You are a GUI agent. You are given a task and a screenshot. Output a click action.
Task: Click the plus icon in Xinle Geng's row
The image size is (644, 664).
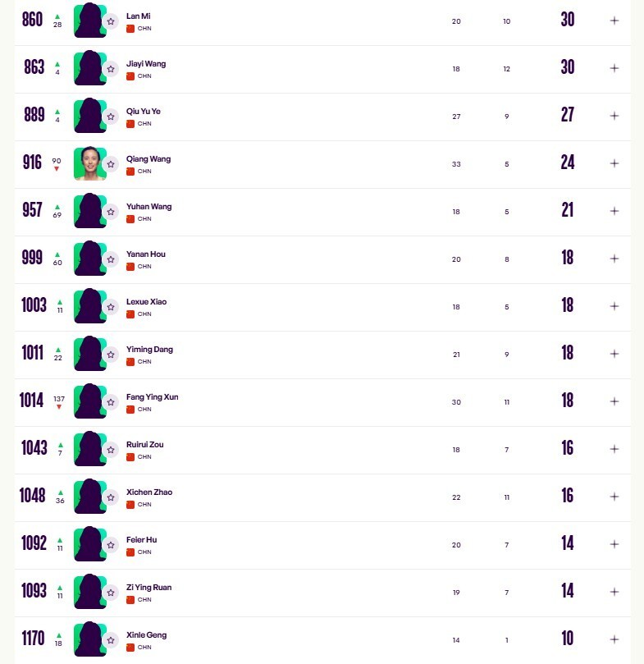click(614, 639)
